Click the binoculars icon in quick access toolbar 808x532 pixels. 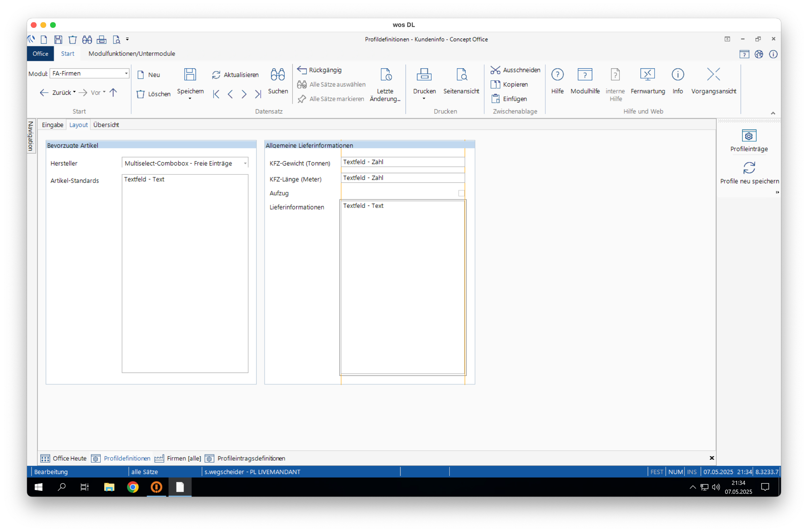87,40
